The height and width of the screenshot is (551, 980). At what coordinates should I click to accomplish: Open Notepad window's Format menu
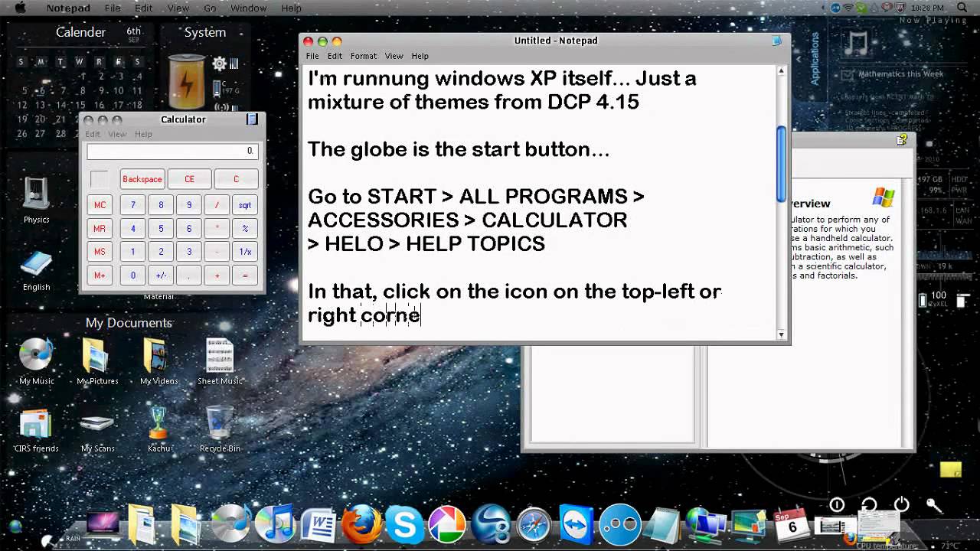tap(364, 56)
